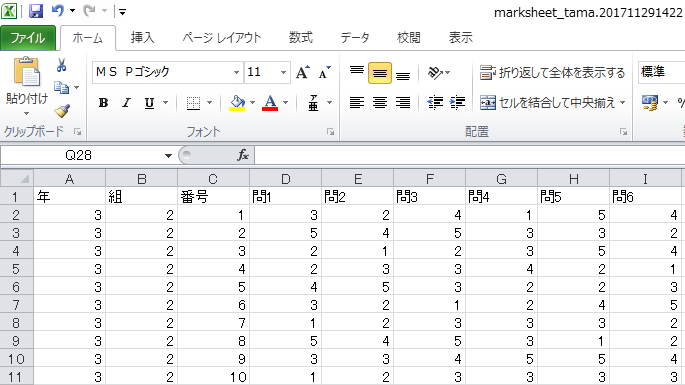Switch to the ホーム tab
The width and height of the screenshot is (685, 385).
pyautogui.click(x=88, y=38)
